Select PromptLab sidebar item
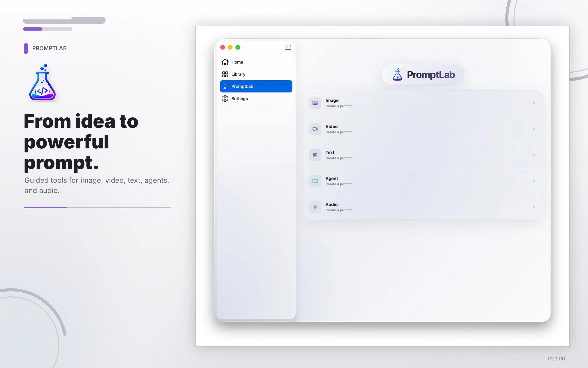Viewport: 588px width, 368px height. coord(256,86)
